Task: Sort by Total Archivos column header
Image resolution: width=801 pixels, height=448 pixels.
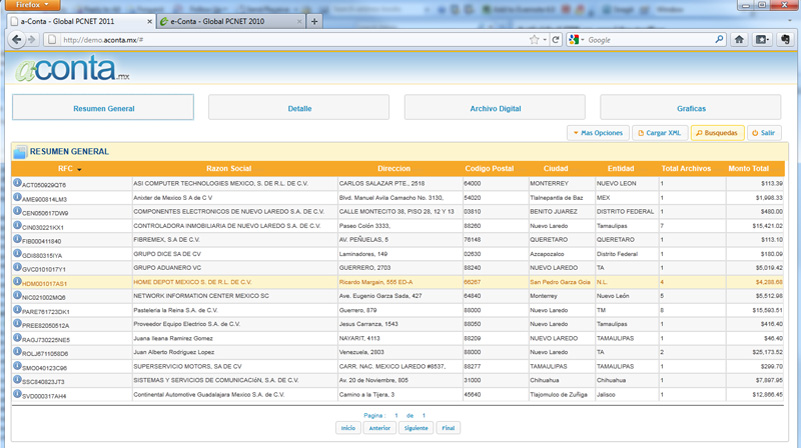Action: [686, 169]
